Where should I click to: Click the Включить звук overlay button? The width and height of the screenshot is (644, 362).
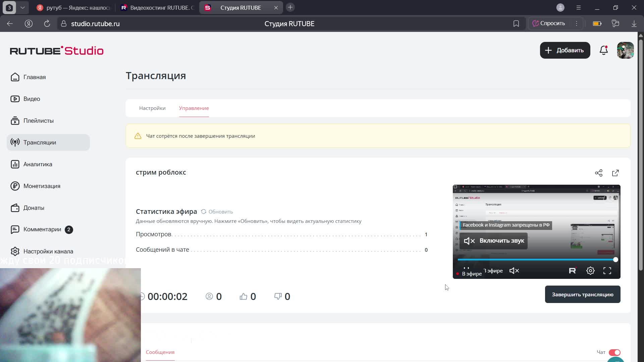[x=494, y=241]
